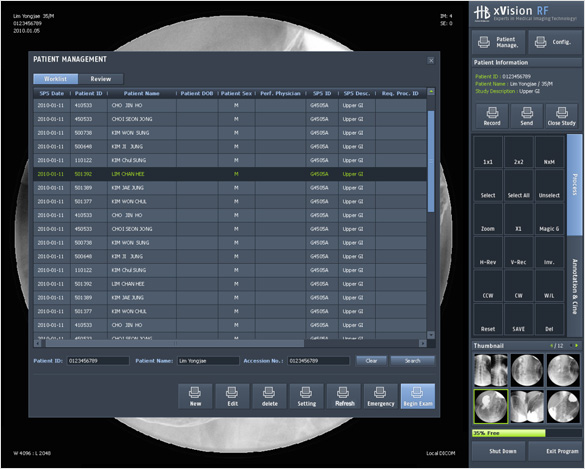Send the current study

pyautogui.click(x=526, y=116)
